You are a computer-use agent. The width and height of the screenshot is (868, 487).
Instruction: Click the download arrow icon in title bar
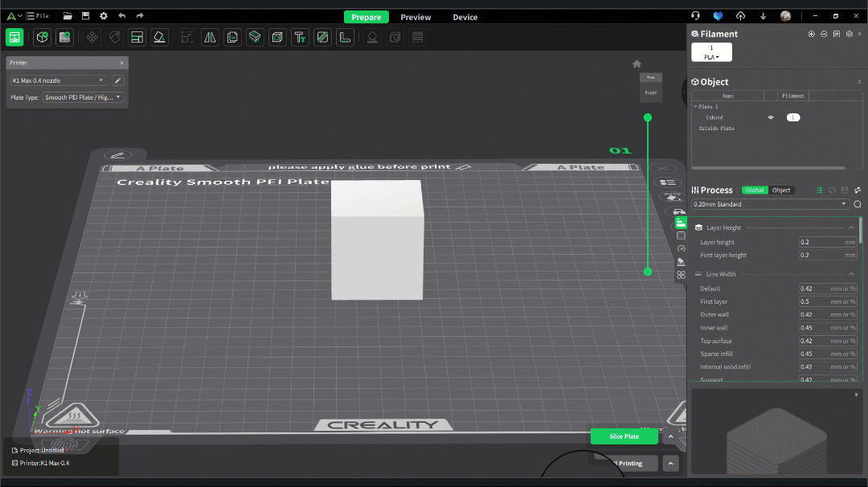763,16
